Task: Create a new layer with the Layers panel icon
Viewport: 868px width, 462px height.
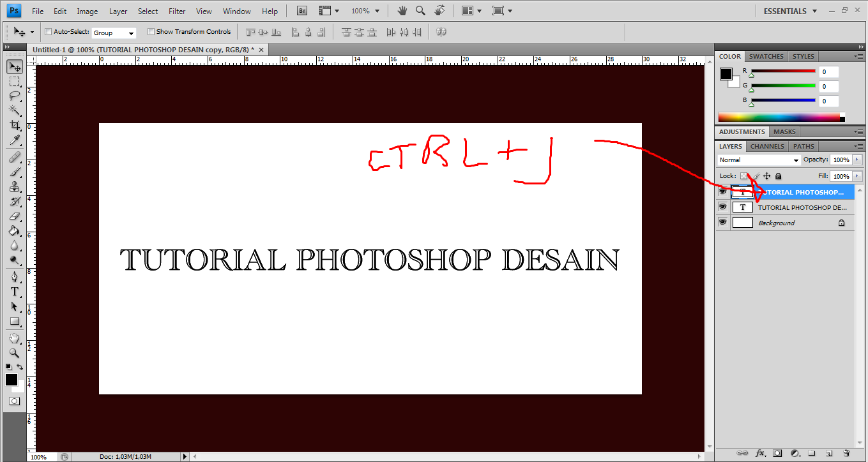Action: [828, 453]
